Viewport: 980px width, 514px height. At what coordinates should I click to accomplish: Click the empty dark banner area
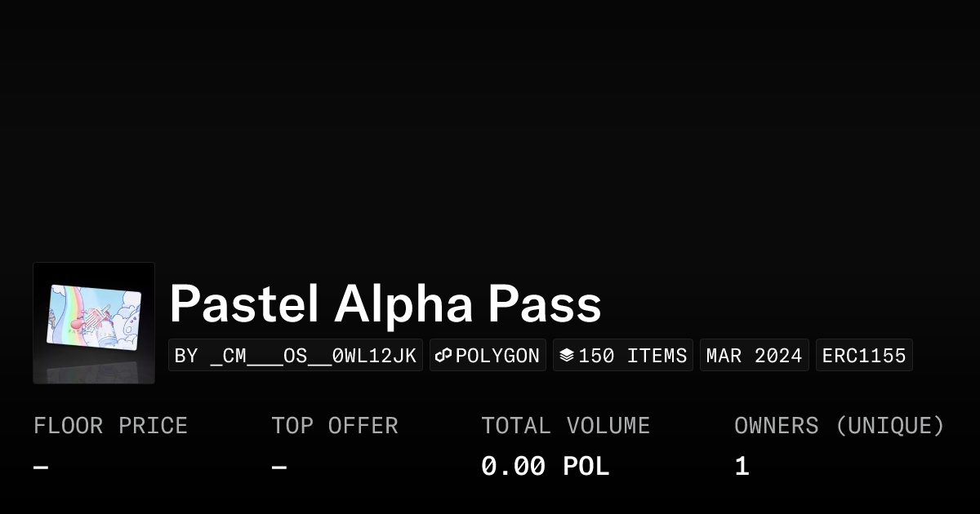pyautogui.click(x=490, y=122)
